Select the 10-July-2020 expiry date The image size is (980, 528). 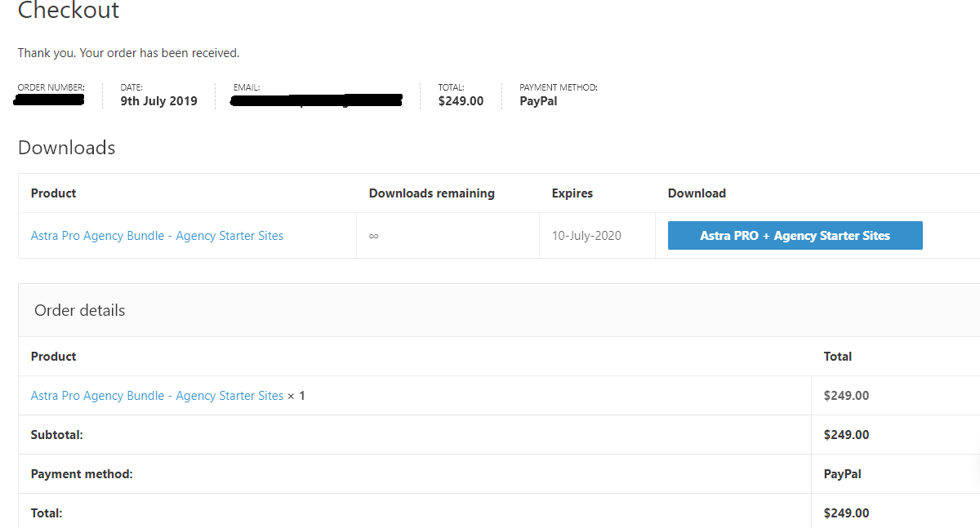[586, 236]
